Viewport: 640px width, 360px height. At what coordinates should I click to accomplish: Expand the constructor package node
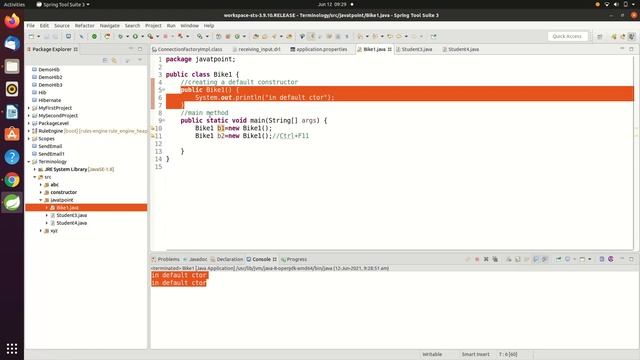[x=41, y=192]
